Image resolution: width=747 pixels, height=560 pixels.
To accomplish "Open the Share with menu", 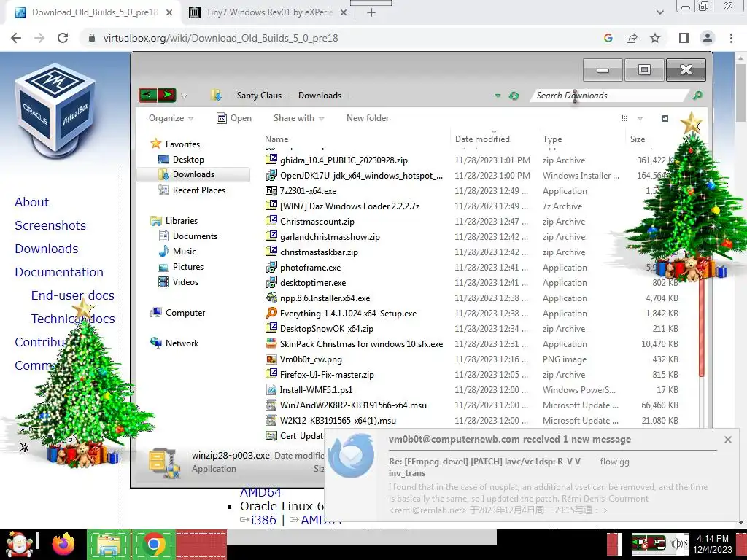I will pyautogui.click(x=298, y=118).
